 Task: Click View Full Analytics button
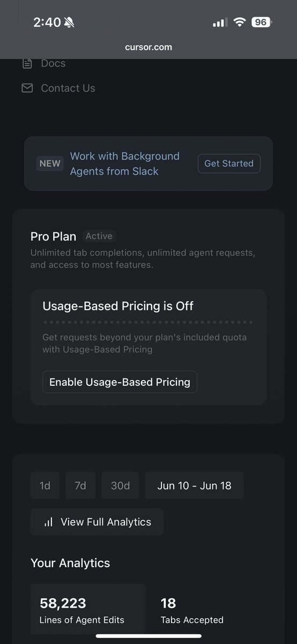97,522
